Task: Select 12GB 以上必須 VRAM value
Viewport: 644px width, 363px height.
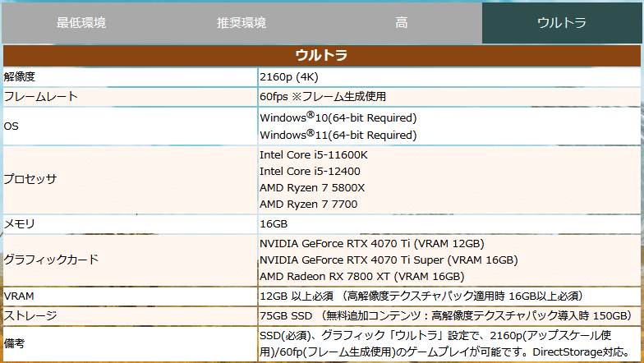Action: click(x=421, y=296)
